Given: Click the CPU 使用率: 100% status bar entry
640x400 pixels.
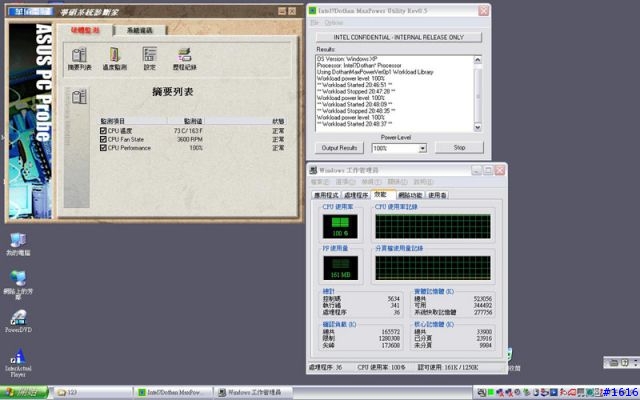Looking at the screenshot, I should tap(382, 367).
